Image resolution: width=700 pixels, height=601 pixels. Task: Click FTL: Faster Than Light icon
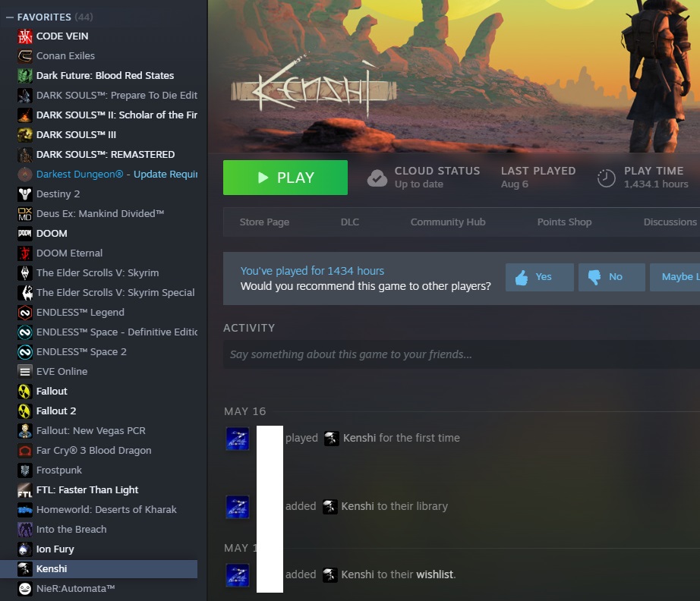pos(25,490)
